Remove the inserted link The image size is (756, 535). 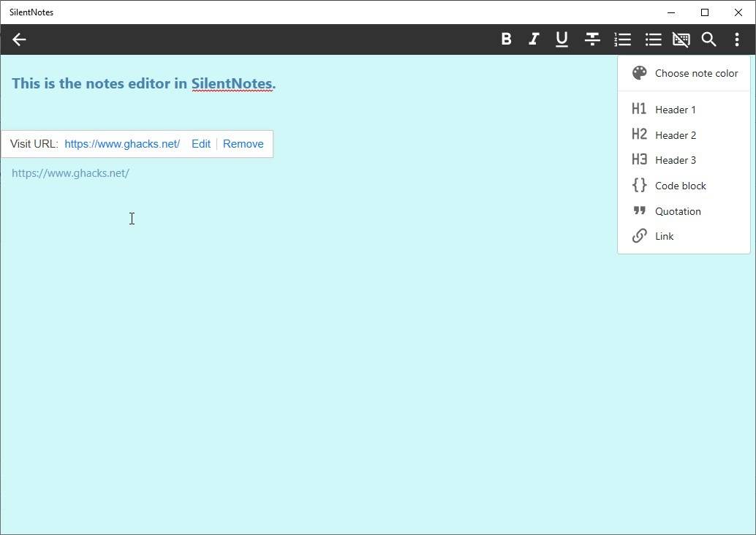point(243,144)
